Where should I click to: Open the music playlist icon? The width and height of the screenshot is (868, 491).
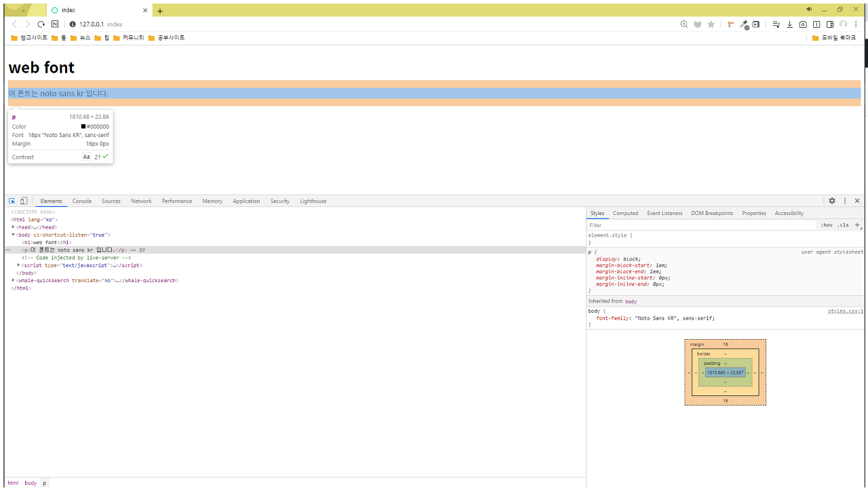click(x=776, y=24)
